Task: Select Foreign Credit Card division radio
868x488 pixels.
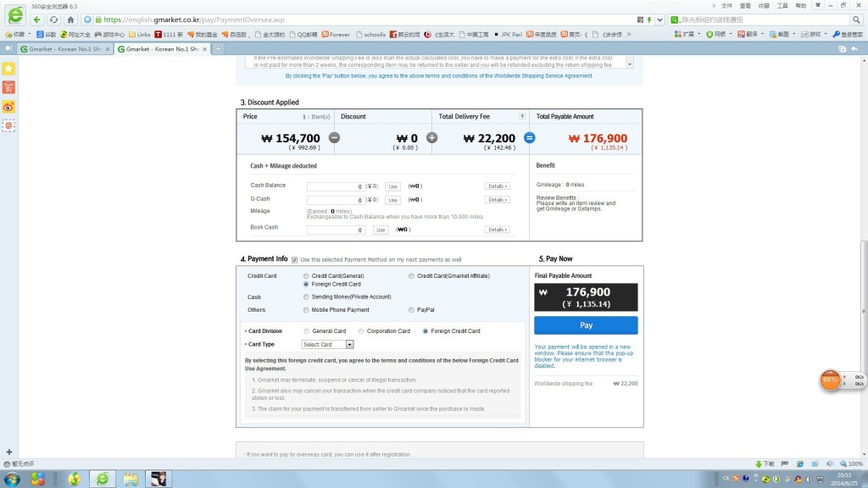Action: pos(426,331)
